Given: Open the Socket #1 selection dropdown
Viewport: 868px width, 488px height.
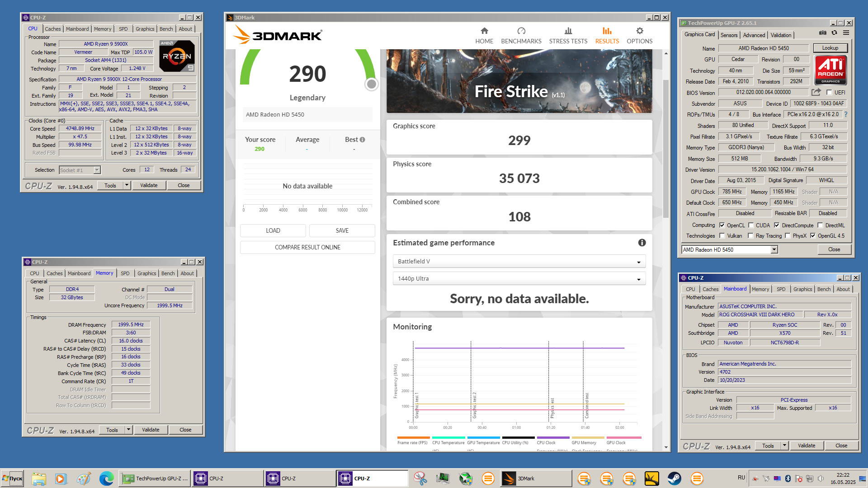Looking at the screenshot, I should coord(97,170).
